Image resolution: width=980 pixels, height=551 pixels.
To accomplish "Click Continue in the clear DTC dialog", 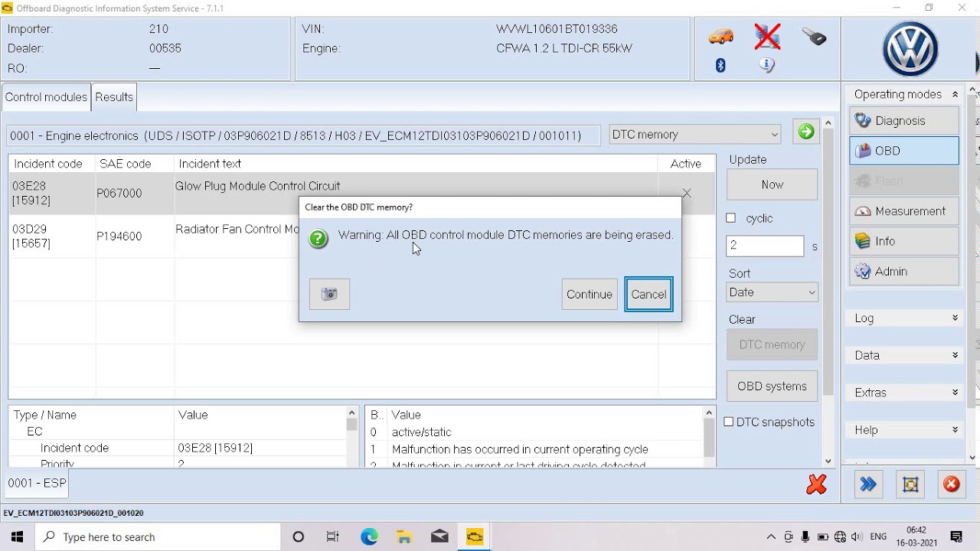I will [590, 294].
